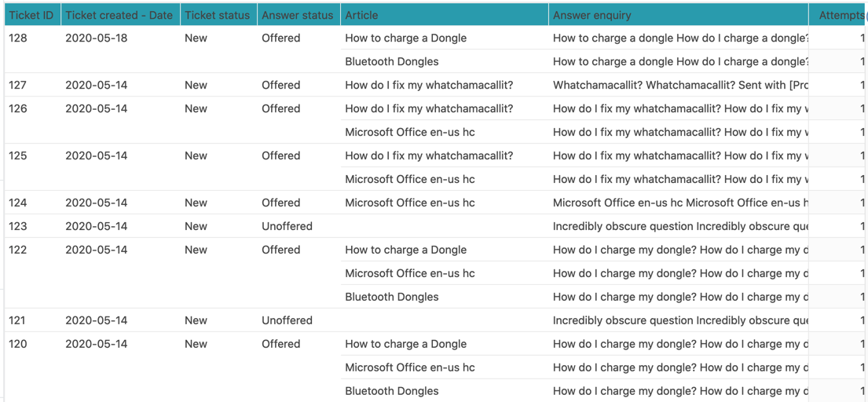Open ticket 127's whatchamacallit article
The image size is (868, 402).
click(429, 85)
